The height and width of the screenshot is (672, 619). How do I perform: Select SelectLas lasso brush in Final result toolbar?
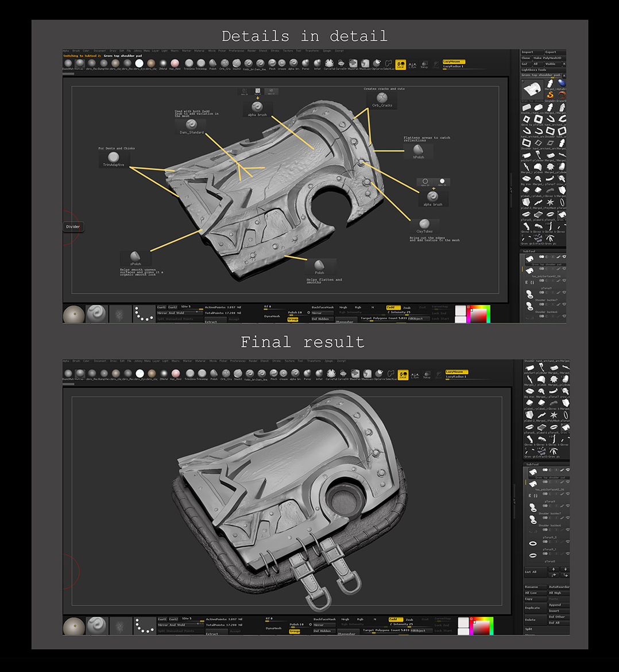tap(390, 374)
